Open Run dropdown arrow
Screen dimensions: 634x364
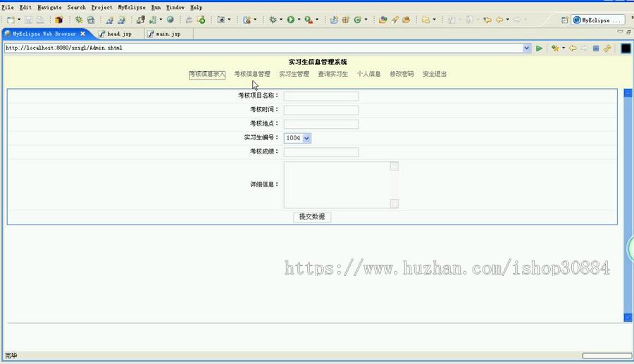point(299,20)
